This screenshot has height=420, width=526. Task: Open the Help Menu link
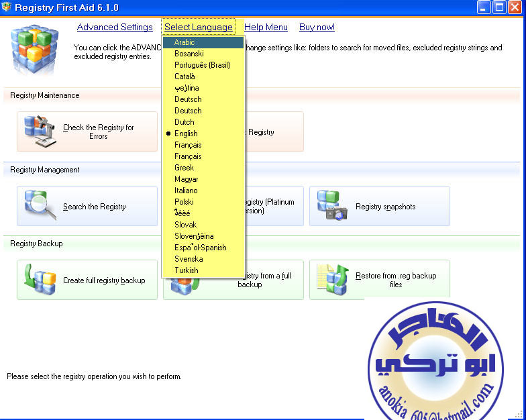(x=266, y=28)
